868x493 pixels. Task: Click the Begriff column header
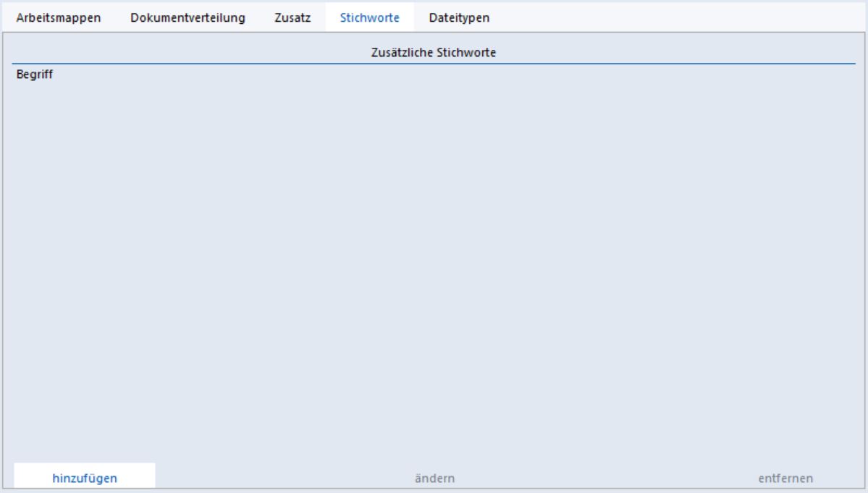click(34, 74)
